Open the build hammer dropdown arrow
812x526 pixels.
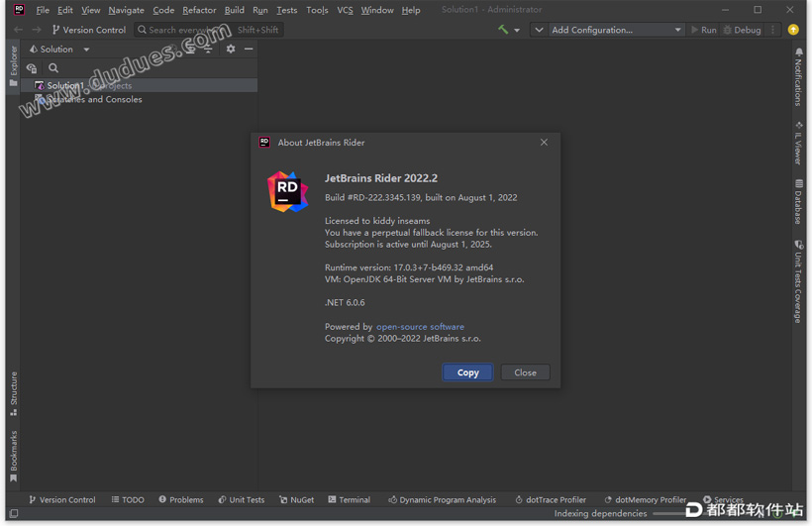pos(517,30)
